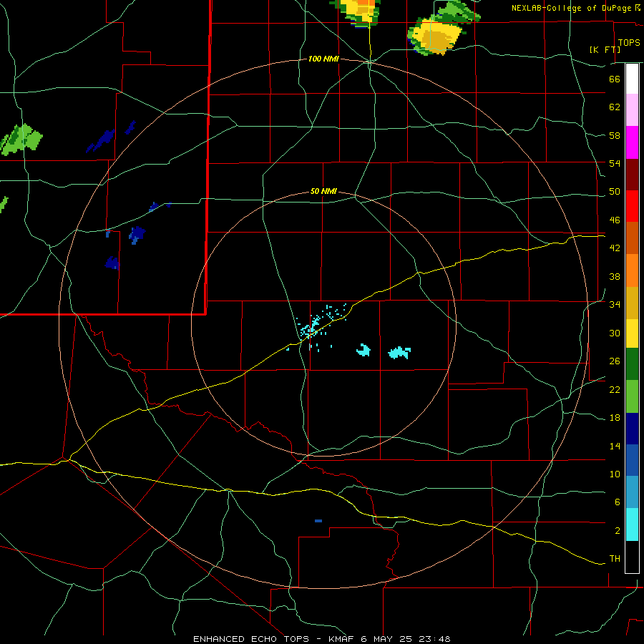Click legend value '54'
Screen dimensions: 644x644
point(615,163)
